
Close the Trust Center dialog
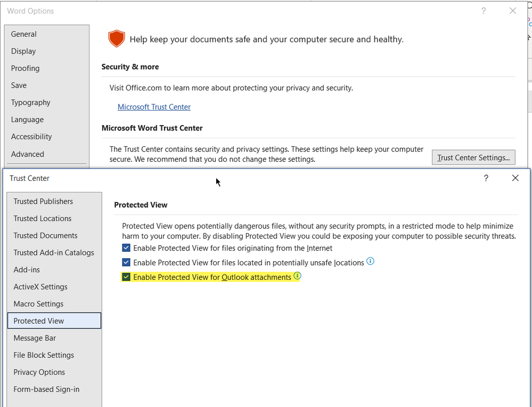click(x=515, y=178)
